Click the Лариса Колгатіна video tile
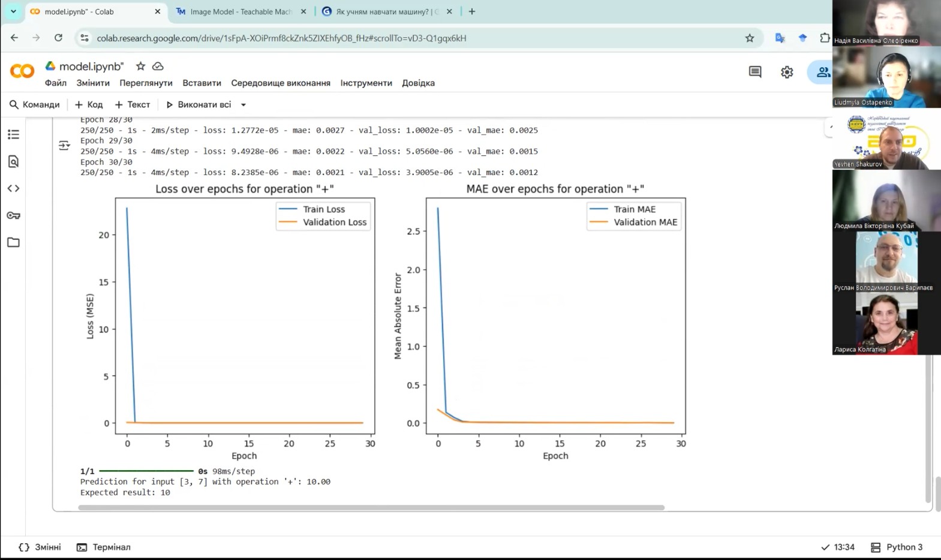This screenshot has width=941, height=560. coord(886,324)
